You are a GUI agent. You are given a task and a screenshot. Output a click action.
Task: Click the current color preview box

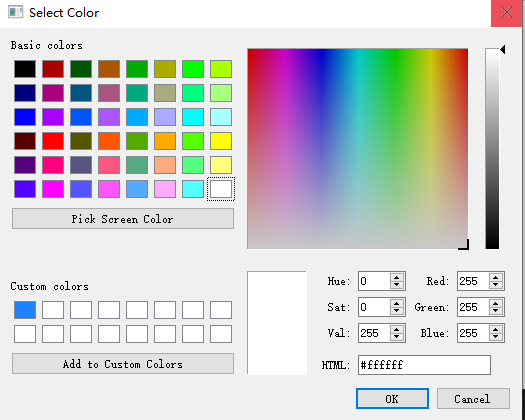[x=277, y=323]
